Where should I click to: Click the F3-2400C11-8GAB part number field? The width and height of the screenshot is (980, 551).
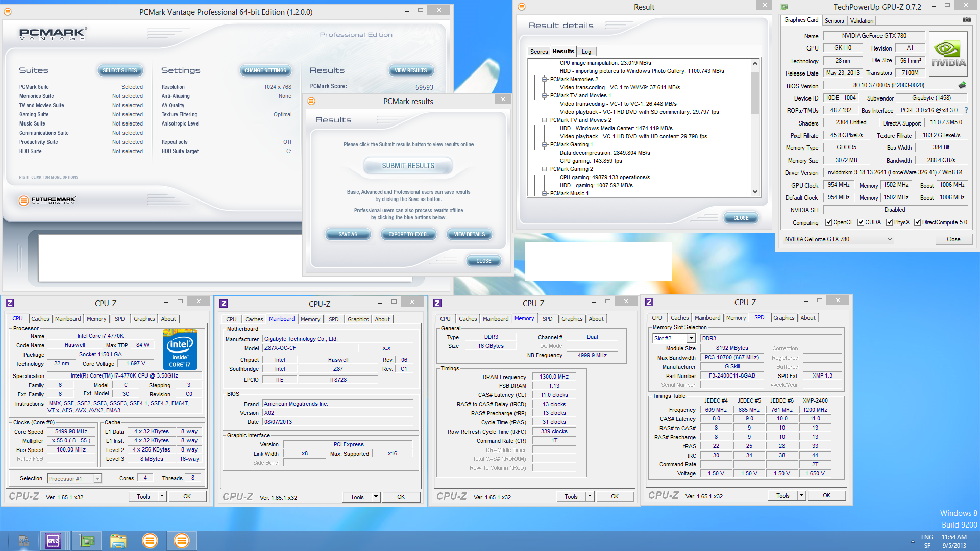(x=731, y=375)
